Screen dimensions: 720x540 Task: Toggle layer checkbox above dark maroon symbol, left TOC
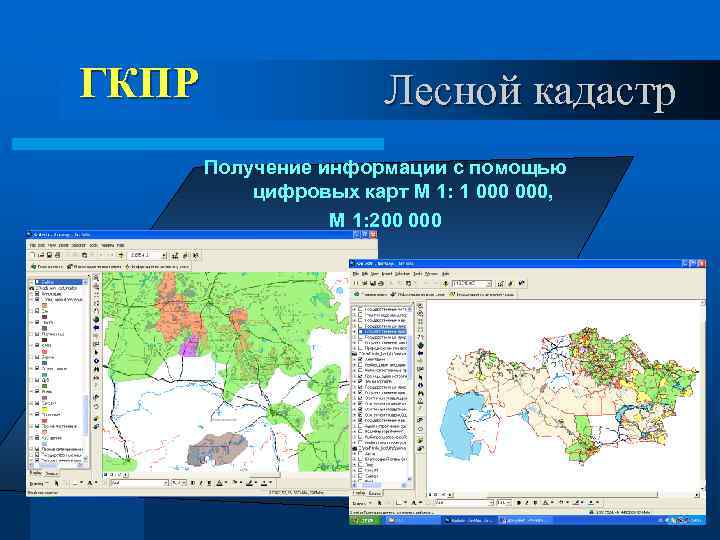pyautogui.click(x=37, y=334)
